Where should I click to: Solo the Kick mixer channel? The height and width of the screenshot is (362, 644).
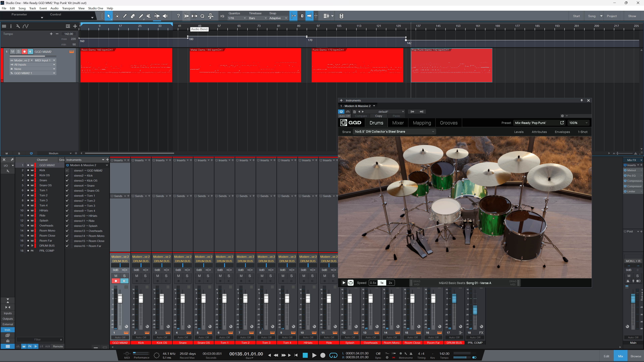click(145, 276)
